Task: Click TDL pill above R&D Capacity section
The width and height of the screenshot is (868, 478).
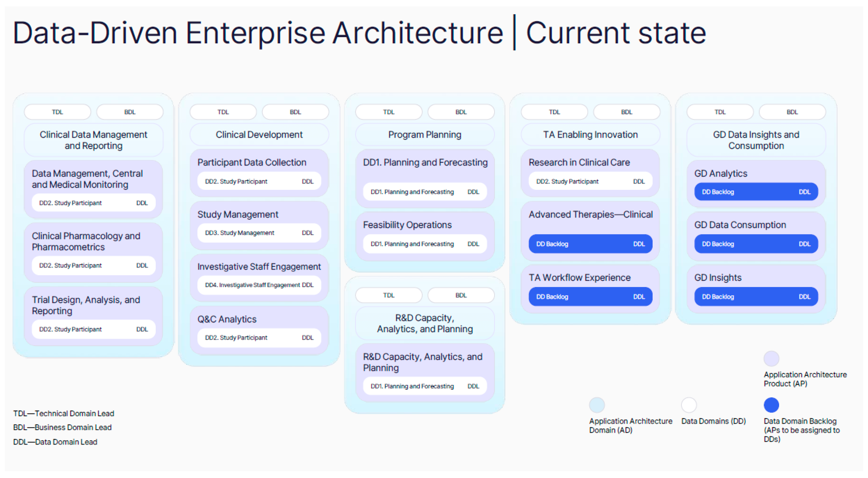Action: pos(388,295)
